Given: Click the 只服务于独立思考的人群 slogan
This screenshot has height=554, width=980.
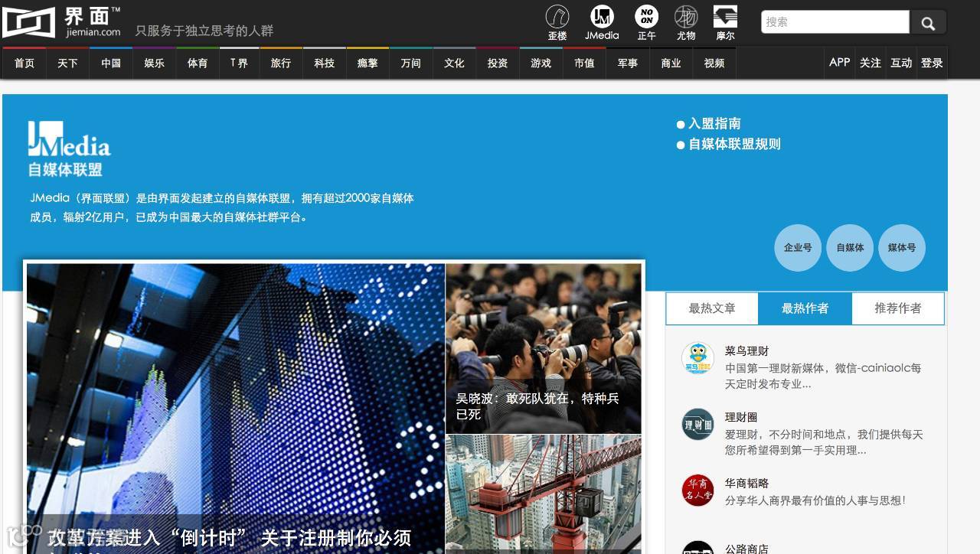Looking at the screenshot, I should point(204,31).
